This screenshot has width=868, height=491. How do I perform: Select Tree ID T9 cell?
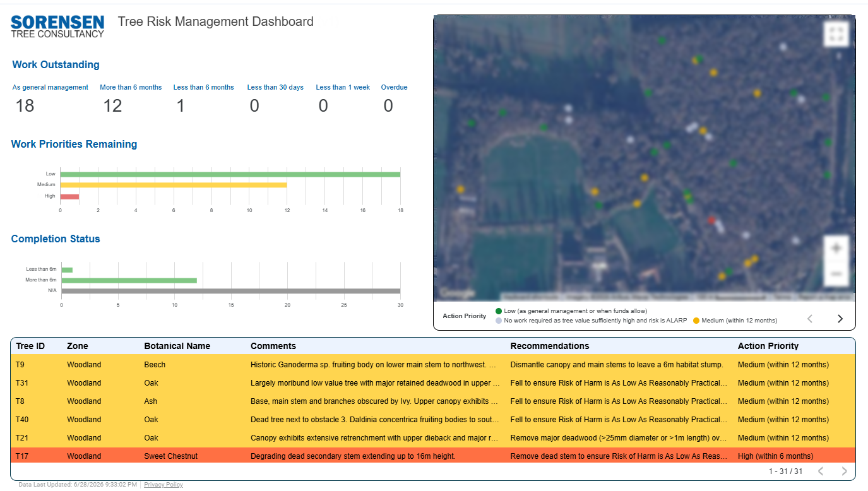(20, 365)
